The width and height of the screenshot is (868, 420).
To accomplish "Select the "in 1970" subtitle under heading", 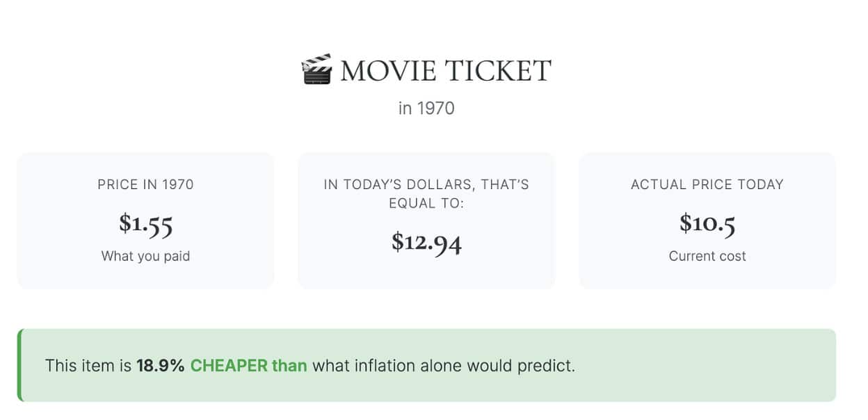I will tap(426, 108).
